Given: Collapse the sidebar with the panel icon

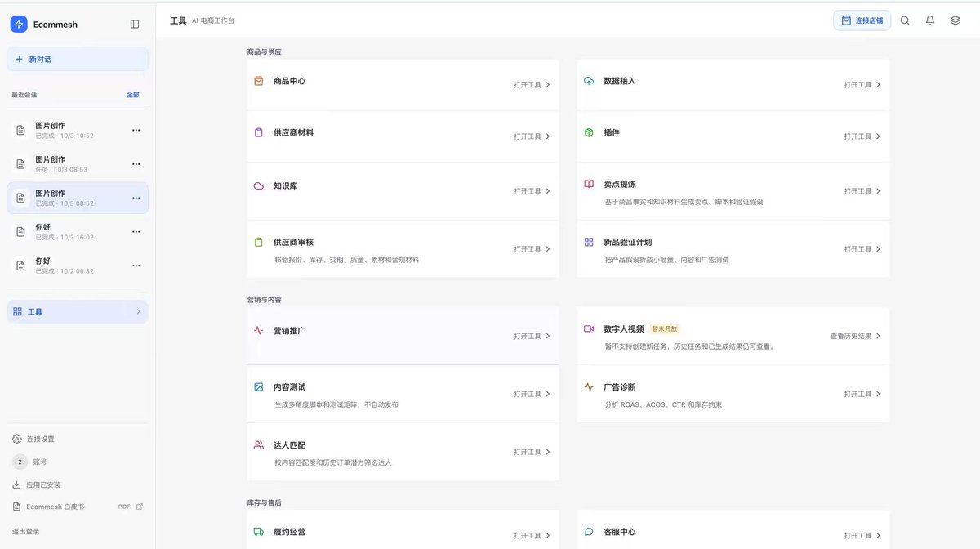Looking at the screenshot, I should pos(135,25).
